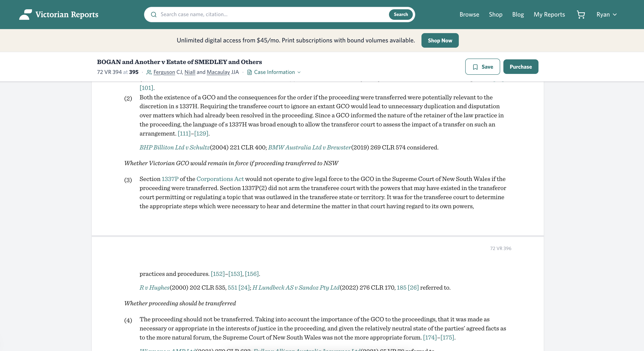Screen dimensions: 644x351
Task: Click the Search button
Action: click(400, 14)
